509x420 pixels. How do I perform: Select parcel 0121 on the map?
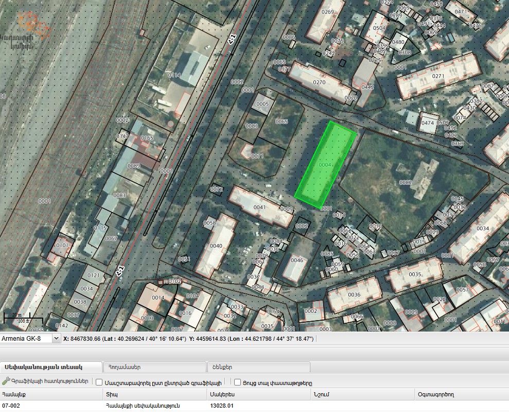point(94,275)
